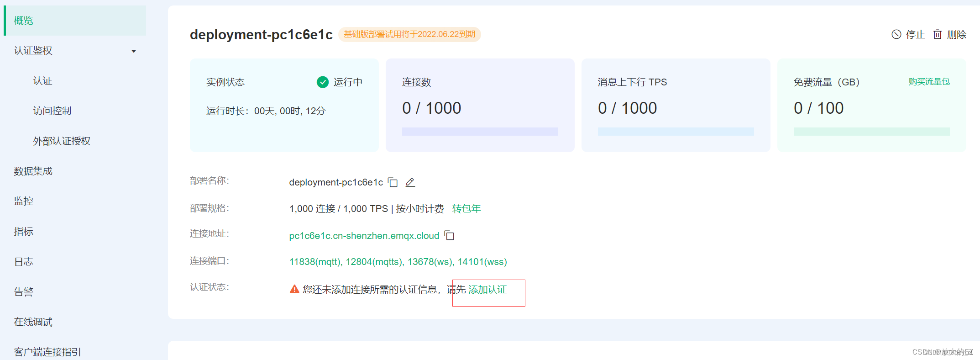Copy the connection address pc1c6e1c.cn-shenzhen.emqx.cloud
The width and height of the screenshot is (980, 360).
click(x=449, y=235)
